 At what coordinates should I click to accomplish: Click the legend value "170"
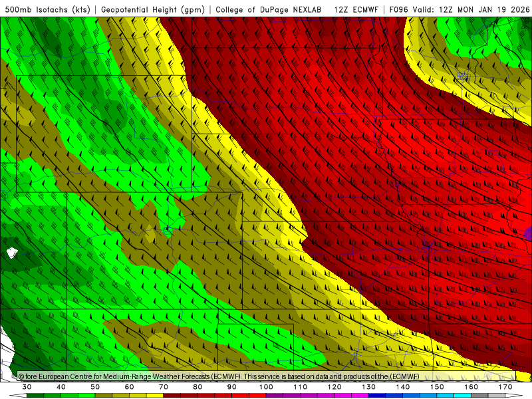(505, 387)
